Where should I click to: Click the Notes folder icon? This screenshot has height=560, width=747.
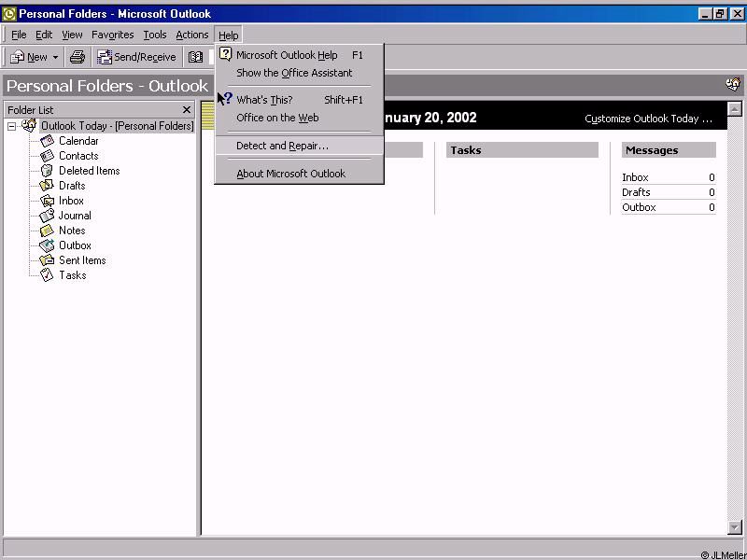point(47,231)
